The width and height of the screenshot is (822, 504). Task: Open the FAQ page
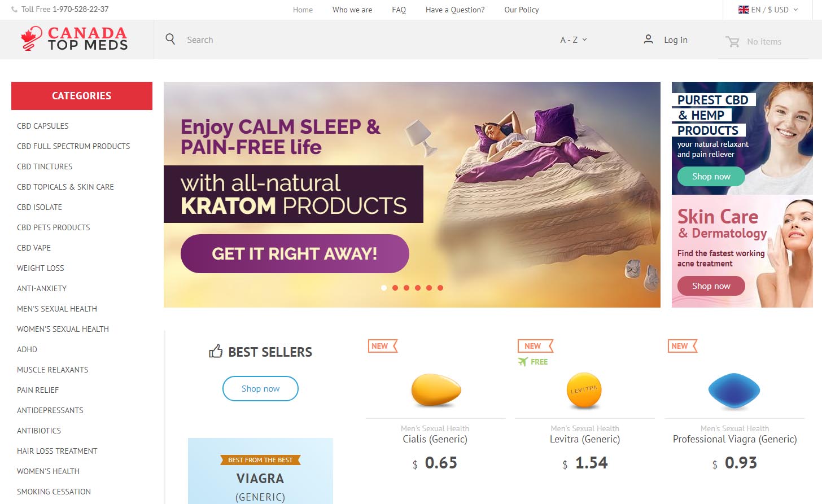[x=399, y=10]
